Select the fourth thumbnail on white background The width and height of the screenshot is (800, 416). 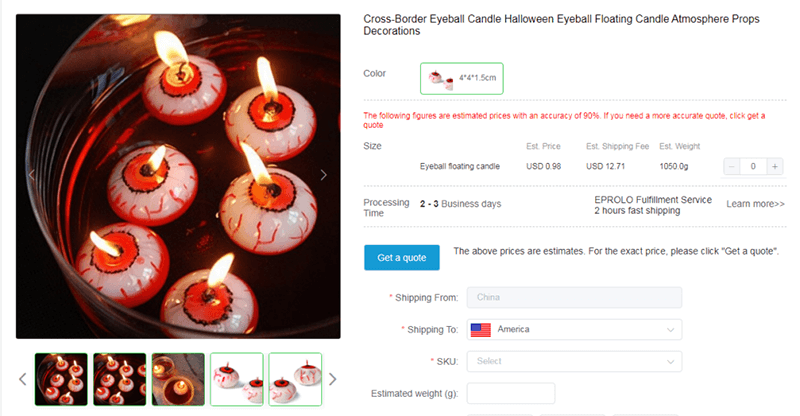237,379
